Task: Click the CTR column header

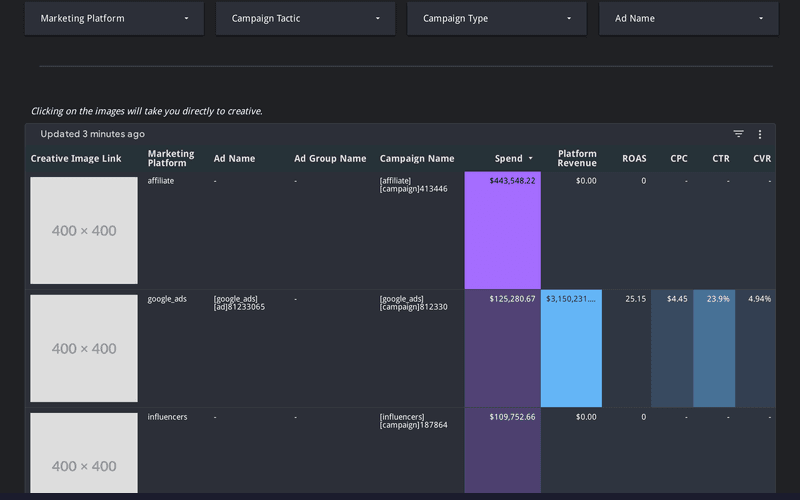Action: 721,158
